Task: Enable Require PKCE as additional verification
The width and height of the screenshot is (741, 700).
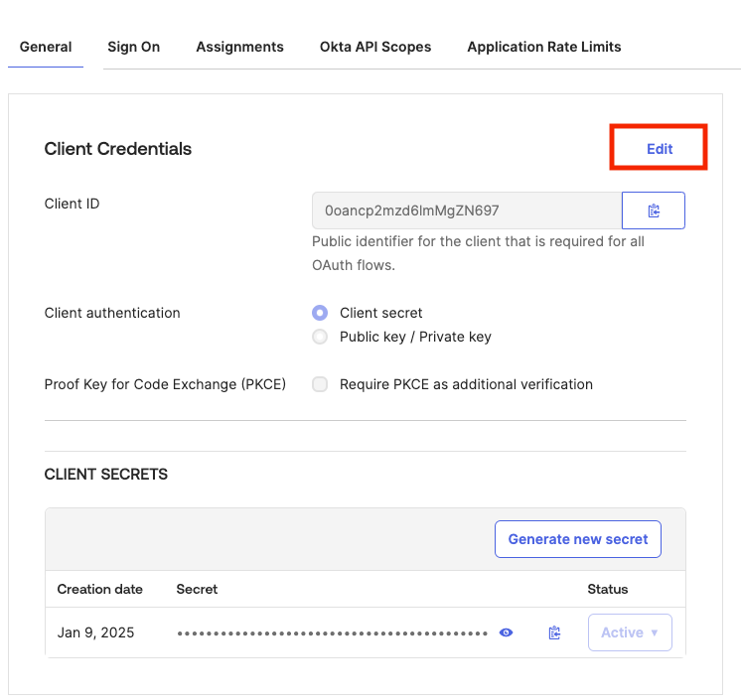Action: click(320, 384)
